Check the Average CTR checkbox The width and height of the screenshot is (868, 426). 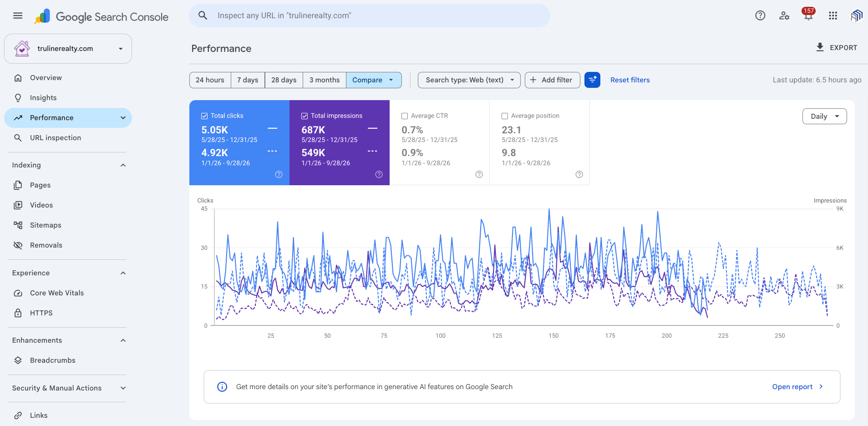405,116
